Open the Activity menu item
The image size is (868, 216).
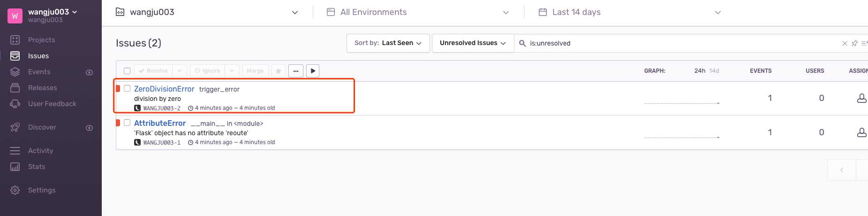[40, 151]
